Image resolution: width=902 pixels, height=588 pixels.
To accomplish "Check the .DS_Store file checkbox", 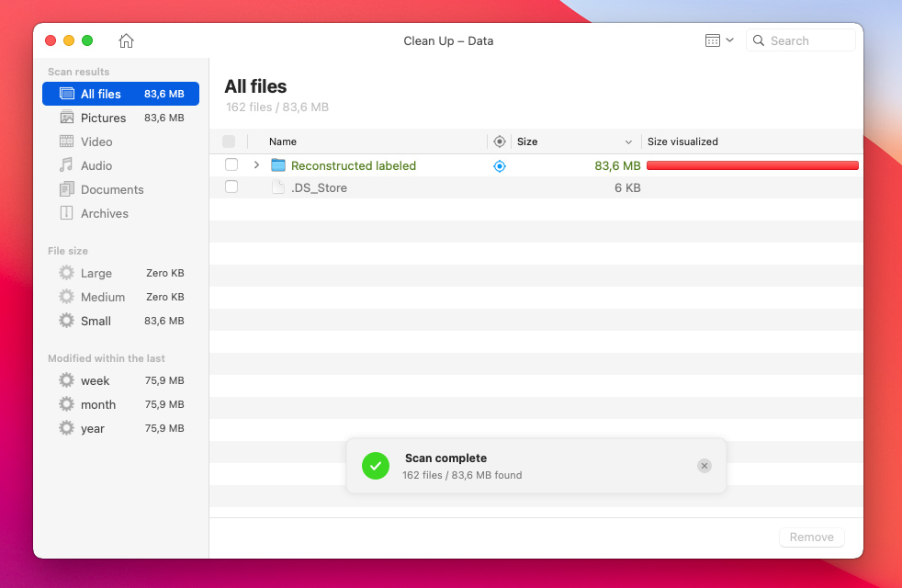I will pos(231,187).
